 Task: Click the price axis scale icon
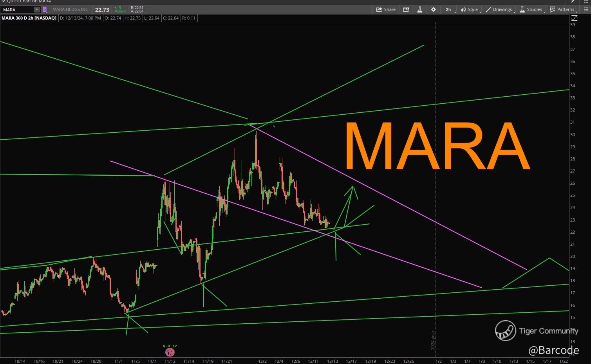574,18
